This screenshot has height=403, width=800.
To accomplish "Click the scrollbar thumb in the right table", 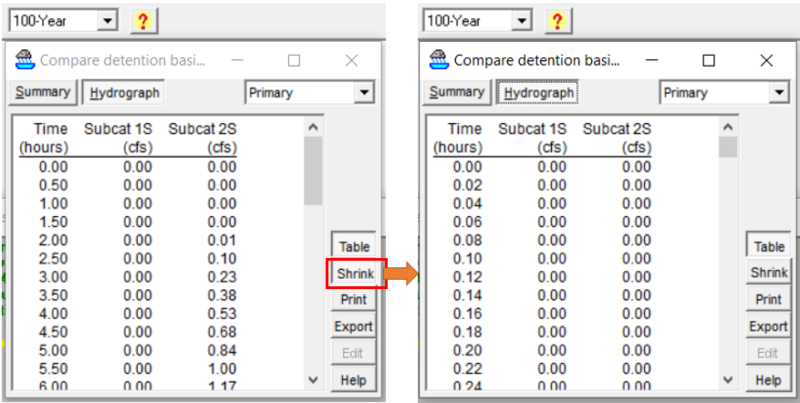I will 728,148.
